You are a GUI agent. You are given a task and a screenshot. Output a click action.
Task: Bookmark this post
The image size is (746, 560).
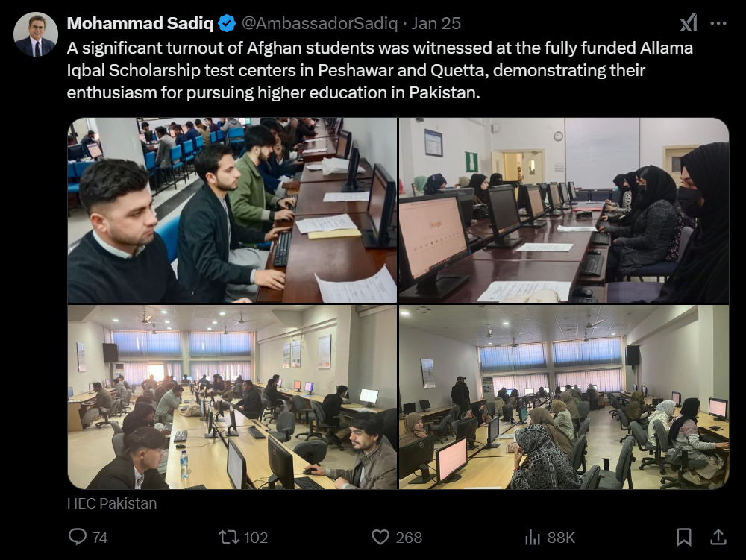(x=684, y=537)
